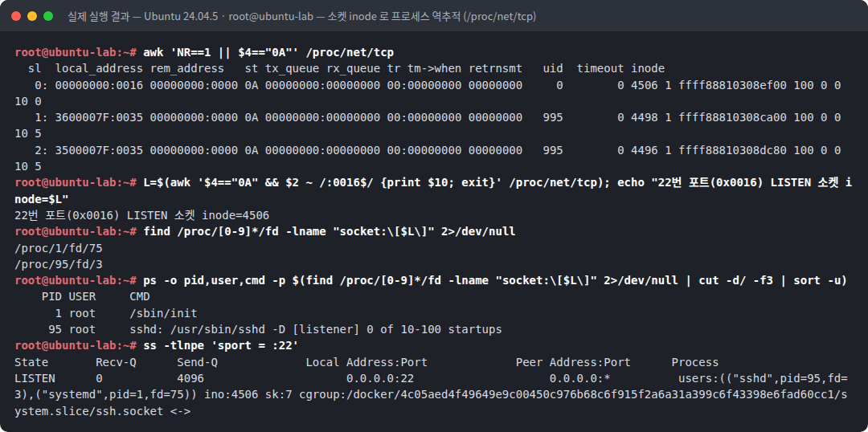868x432 pixels.
Task: Click the ss -tlnpe 'sport = :22' command
Action: [x=221, y=346]
